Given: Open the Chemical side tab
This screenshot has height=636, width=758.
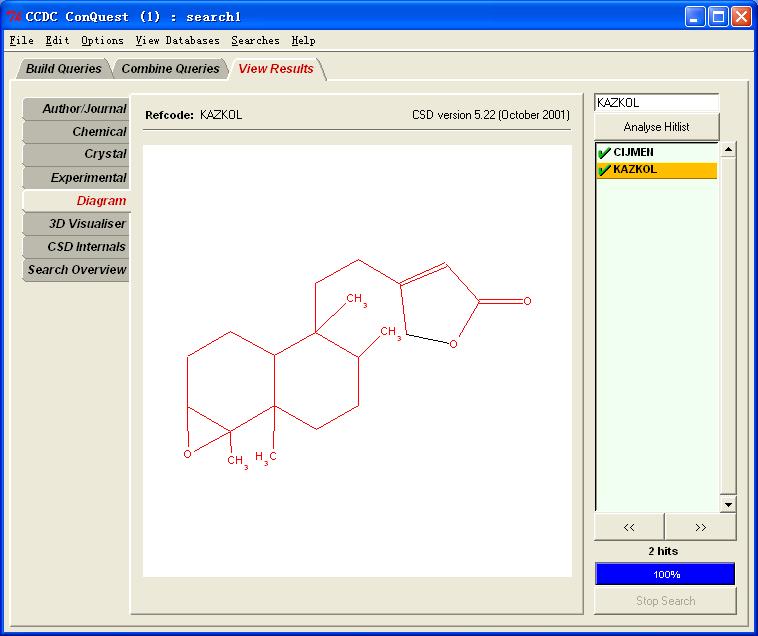Looking at the screenshot, I should [x=76, y=131].
